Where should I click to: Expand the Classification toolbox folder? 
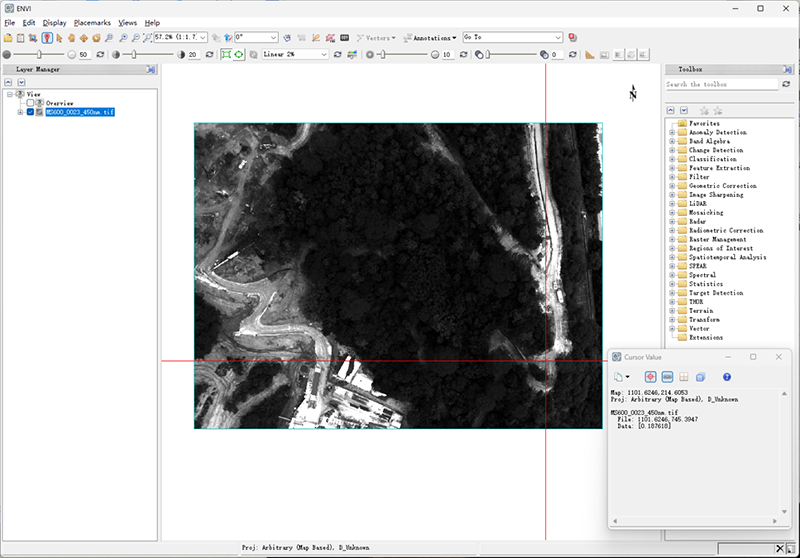[x=672, y=159]
